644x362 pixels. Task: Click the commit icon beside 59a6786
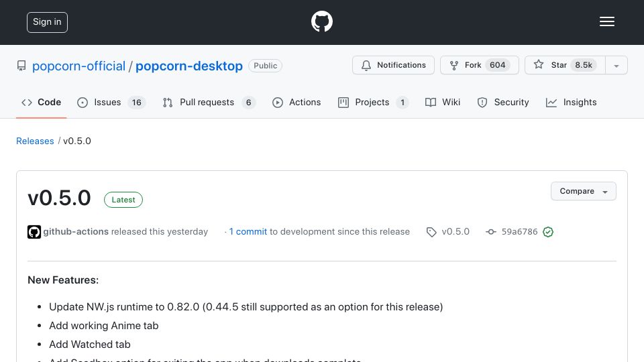491,232
